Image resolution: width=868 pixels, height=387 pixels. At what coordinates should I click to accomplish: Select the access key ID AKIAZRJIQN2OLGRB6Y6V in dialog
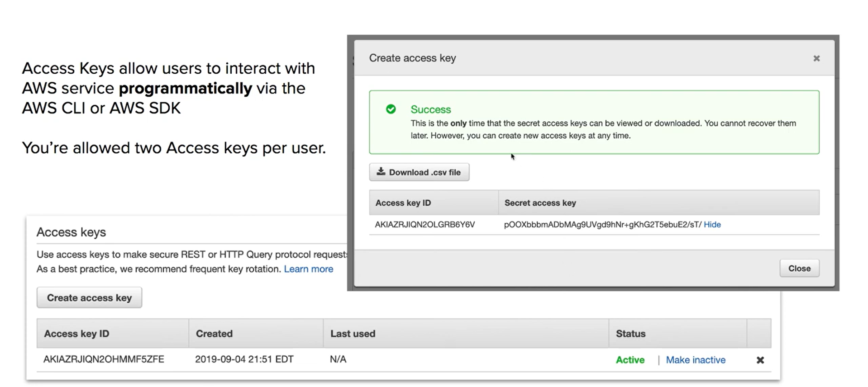[425, 224]
